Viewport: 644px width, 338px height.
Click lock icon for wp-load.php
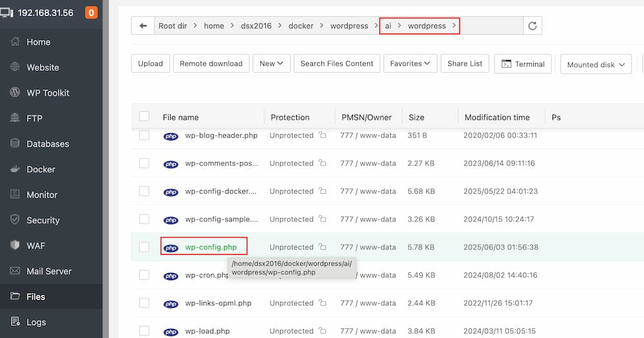pyautogui.click(x=323, y=330)
